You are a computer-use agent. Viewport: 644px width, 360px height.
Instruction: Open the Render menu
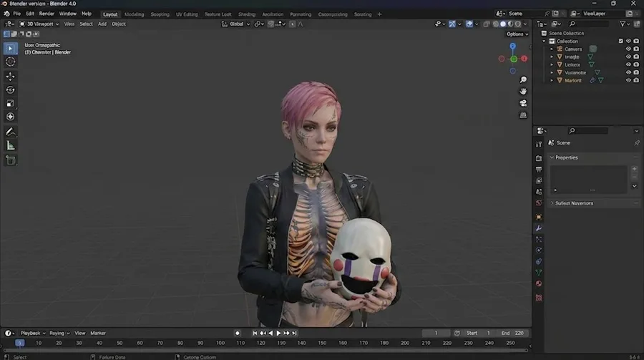(47, 14)
